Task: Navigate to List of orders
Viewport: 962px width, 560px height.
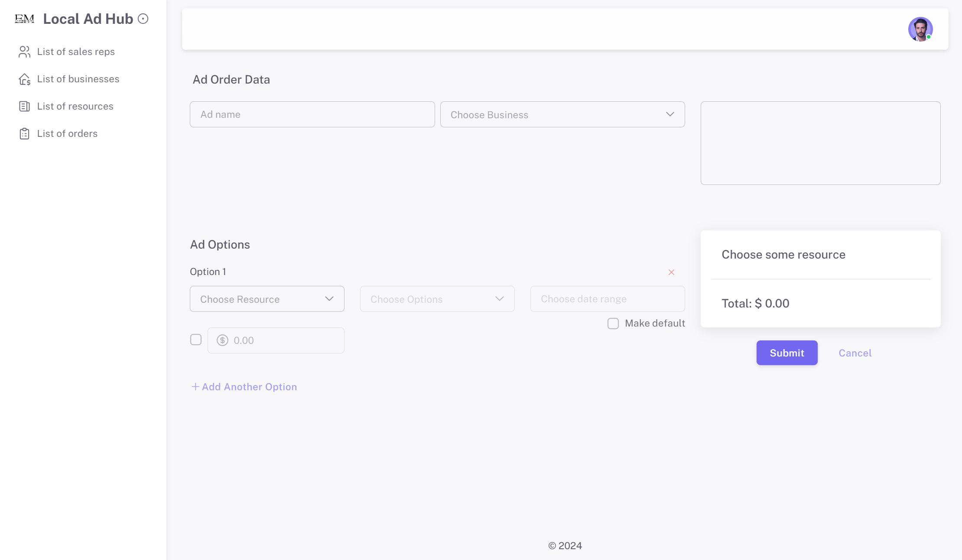Action: (67, 133)
